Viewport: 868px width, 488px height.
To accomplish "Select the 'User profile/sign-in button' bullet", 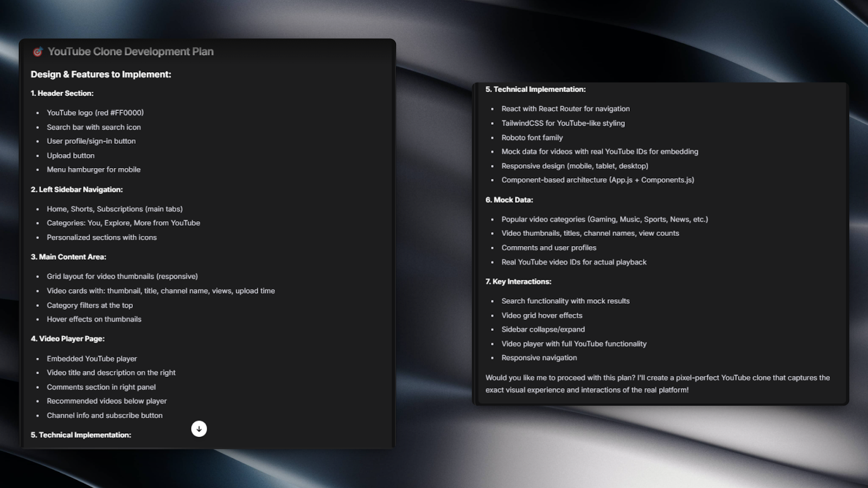I will click(x=91, y=141).
